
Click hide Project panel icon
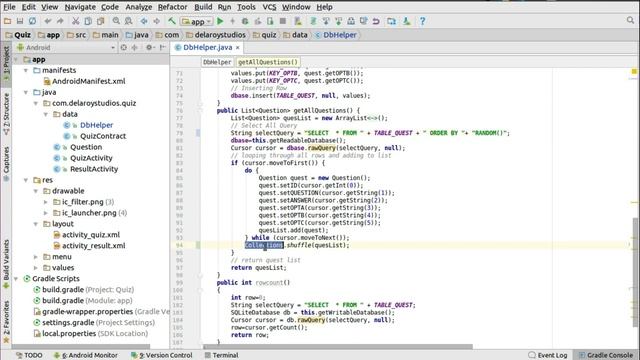(162, 47)
